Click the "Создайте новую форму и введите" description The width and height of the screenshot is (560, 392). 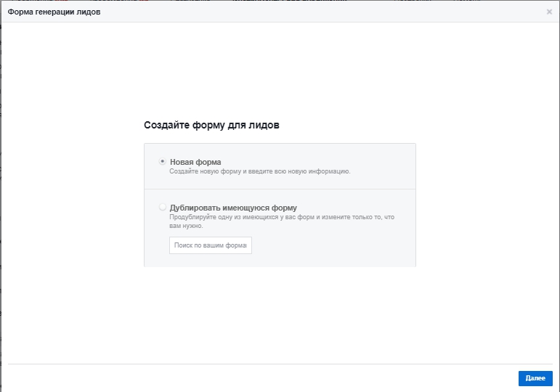pos(259,171)
